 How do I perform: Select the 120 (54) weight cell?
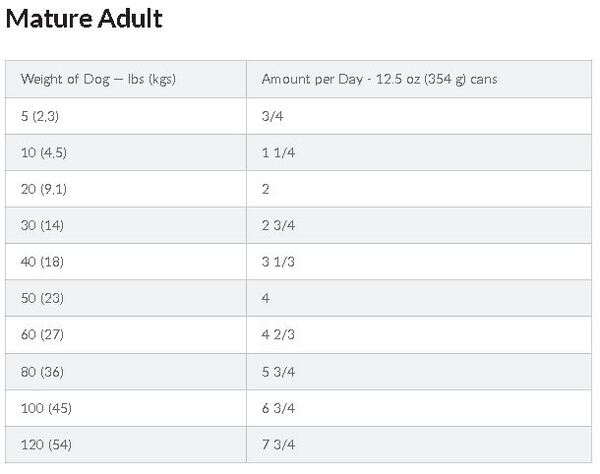126,445
